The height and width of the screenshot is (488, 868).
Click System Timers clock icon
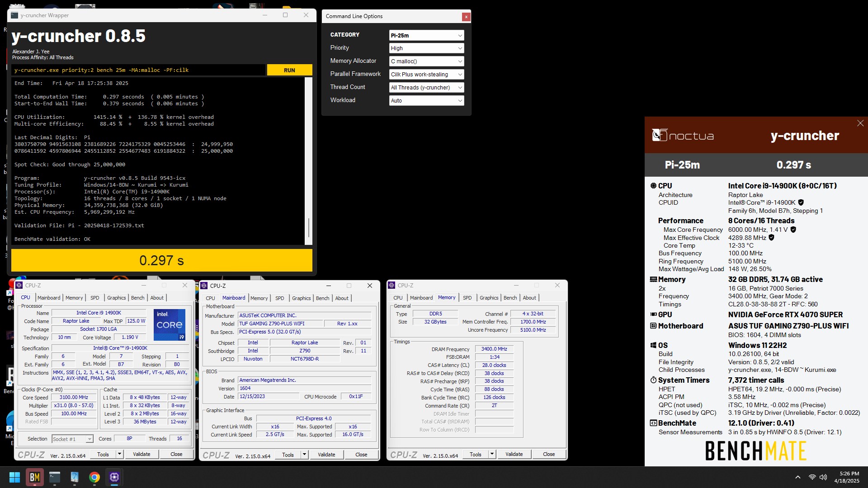tap(653, 380)
